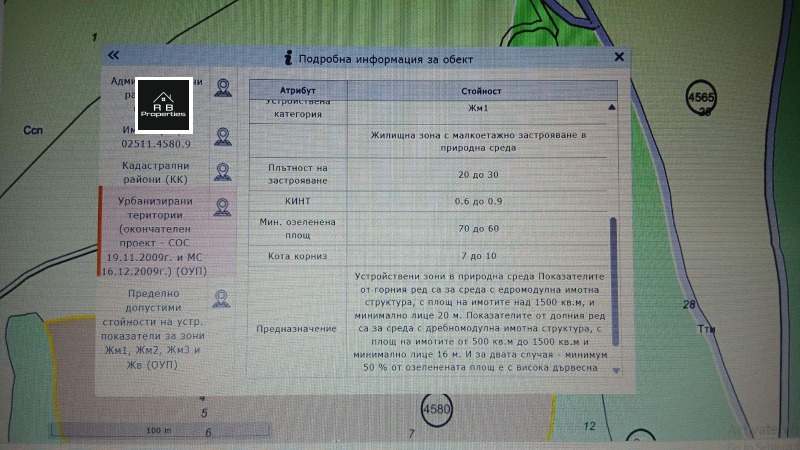The width and height of the screenshot is (800, 450).
Task: Click the info icon in the dialog title
Action: (x=290, y=57)
